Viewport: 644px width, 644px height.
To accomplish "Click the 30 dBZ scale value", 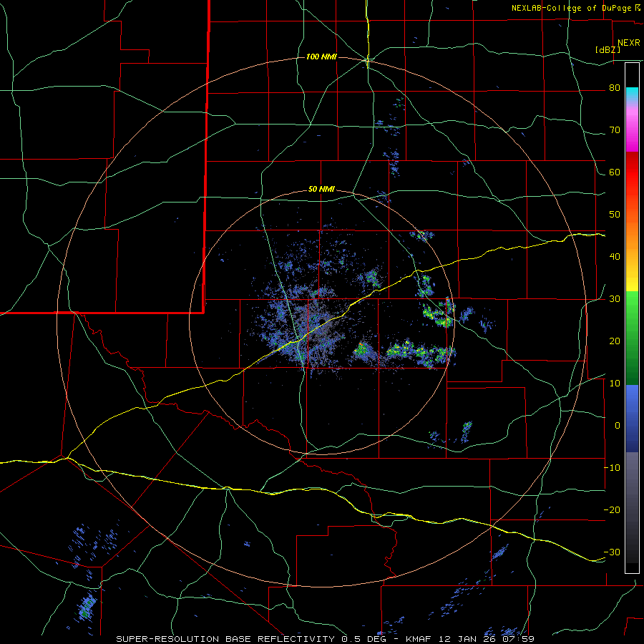I will (x=615, y=298).
